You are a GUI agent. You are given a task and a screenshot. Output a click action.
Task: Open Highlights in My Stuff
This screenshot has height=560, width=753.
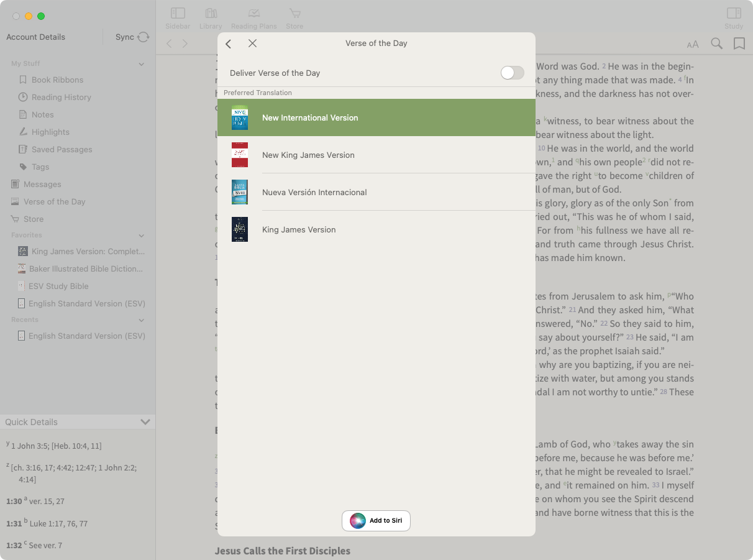[50, 132]
